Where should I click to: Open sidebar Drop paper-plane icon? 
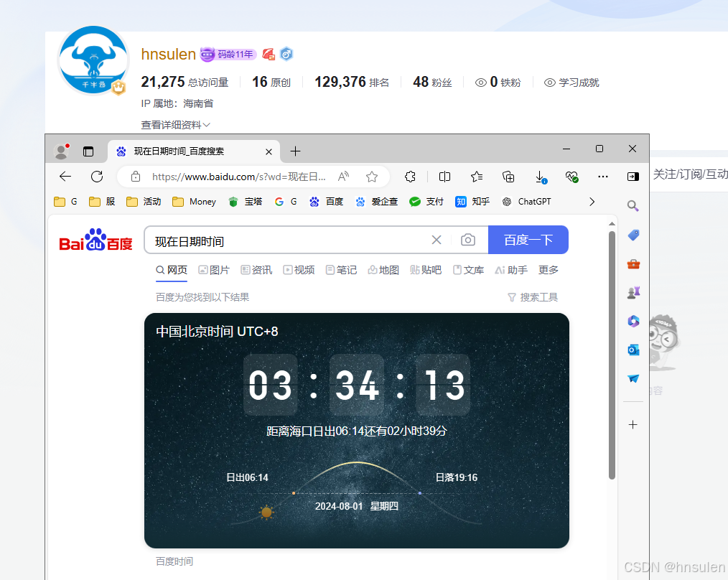(633, 378)
